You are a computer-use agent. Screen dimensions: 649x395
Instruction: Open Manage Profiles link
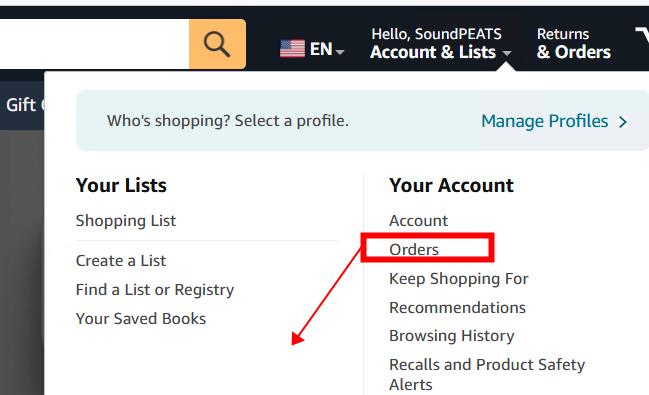pos(545,121)
